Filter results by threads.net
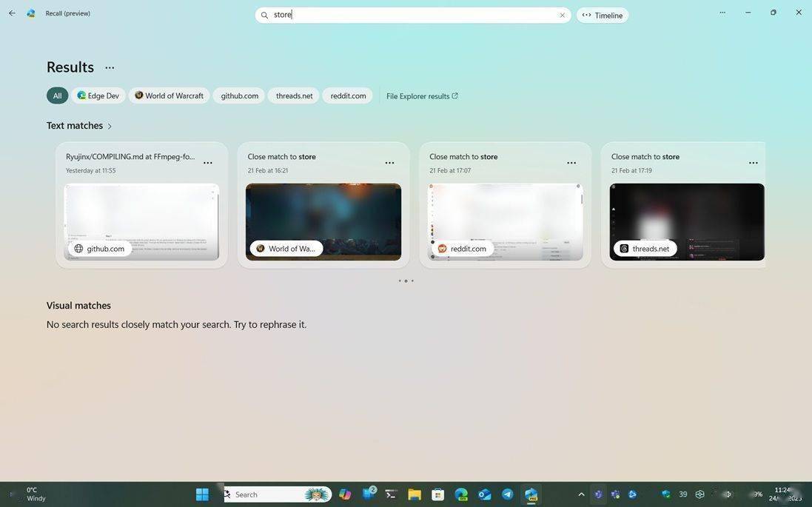812x507 pixels. pos(294,95)
